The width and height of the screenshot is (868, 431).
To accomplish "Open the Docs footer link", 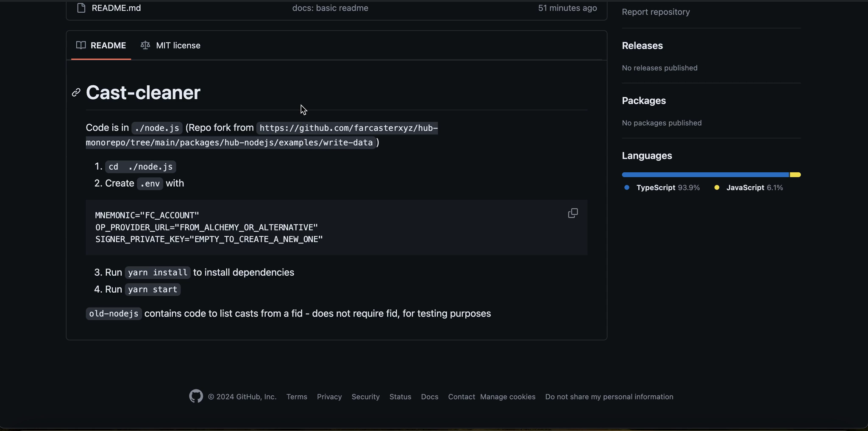I will pos(429,397).
